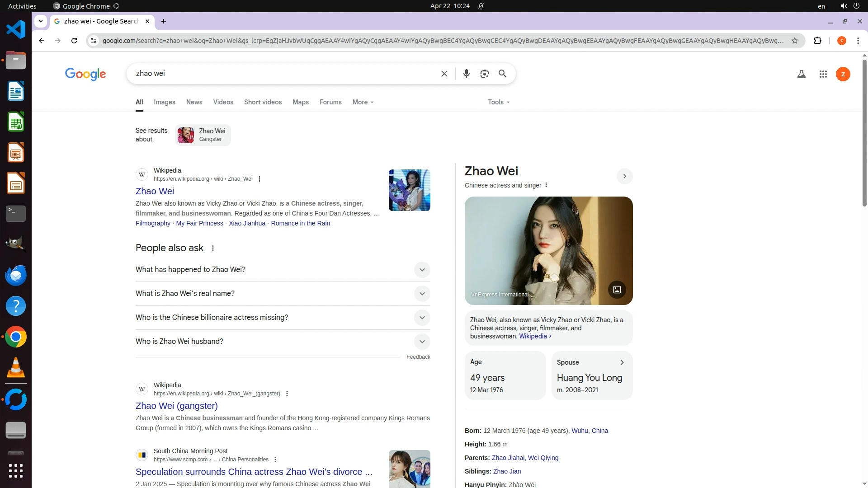Select the Zhao Wei Gangster results chip
The width and height of the screenshot is (868, 488).
pos(203,135)
